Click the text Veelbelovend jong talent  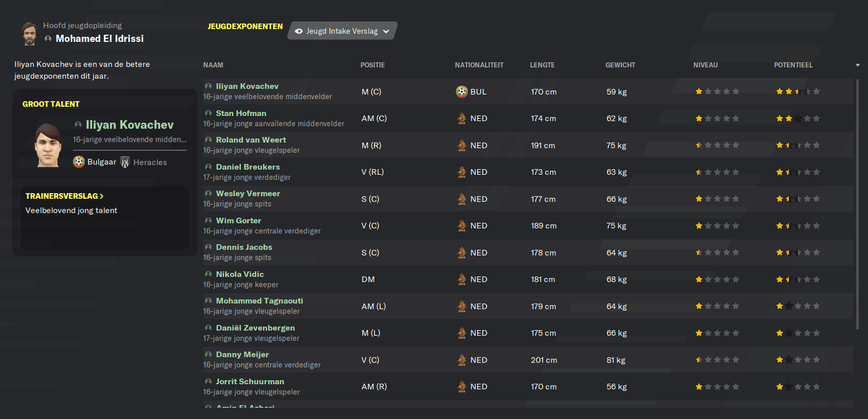pos(71,211)
